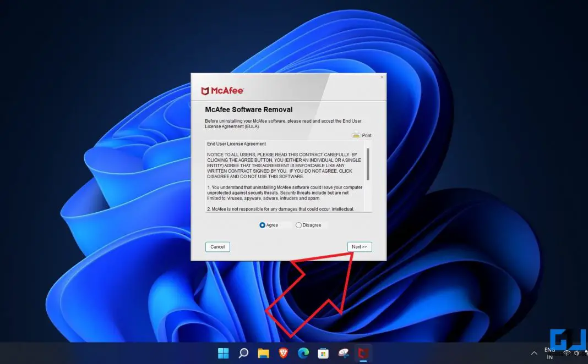Open File Explorer from the taskbar
This screenshot has width=588, height=364.
click(264, 353)
